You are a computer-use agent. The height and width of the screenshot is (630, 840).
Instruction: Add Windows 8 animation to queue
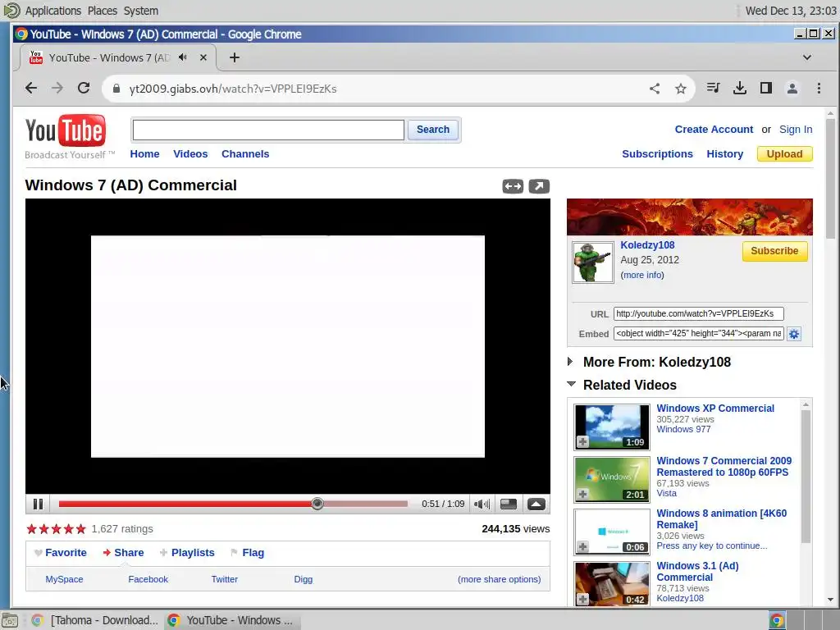[x=583, y=547]
